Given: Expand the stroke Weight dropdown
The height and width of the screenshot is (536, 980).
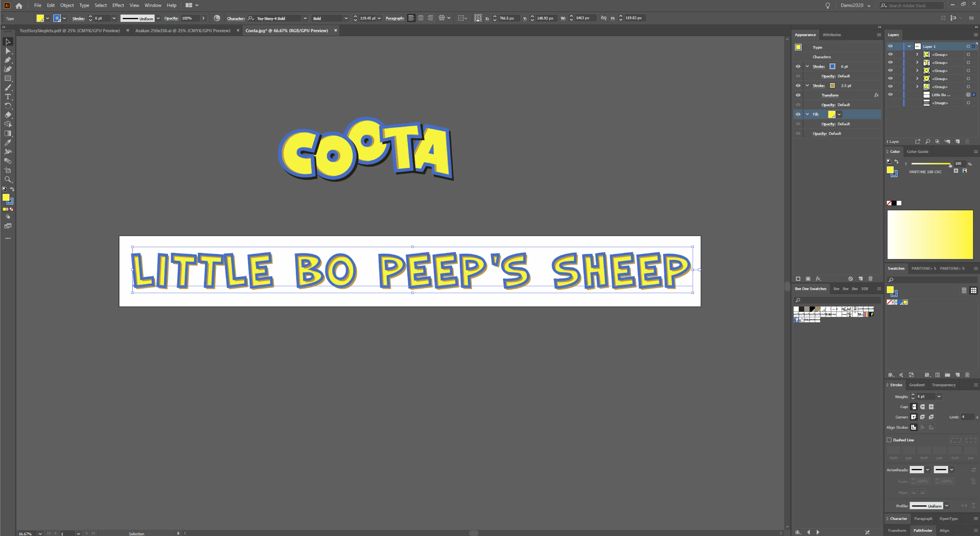Looking at the screenshot, I should click(x=939, y=396).
